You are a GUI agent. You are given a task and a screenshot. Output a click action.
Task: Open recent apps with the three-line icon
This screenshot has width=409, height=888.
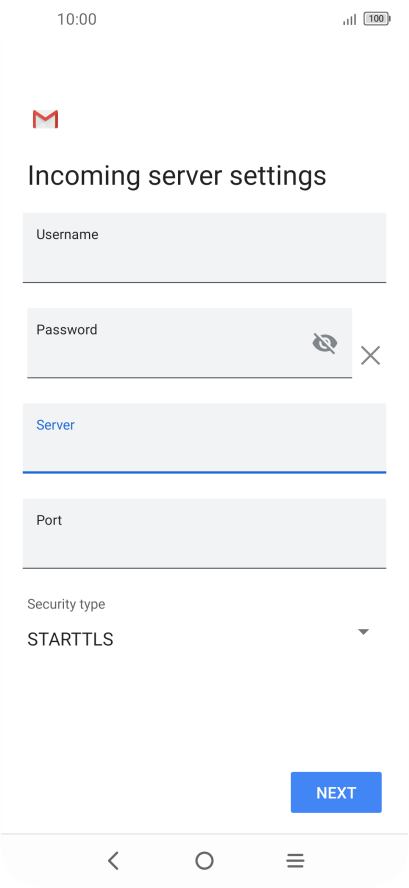tap(295, 861)
